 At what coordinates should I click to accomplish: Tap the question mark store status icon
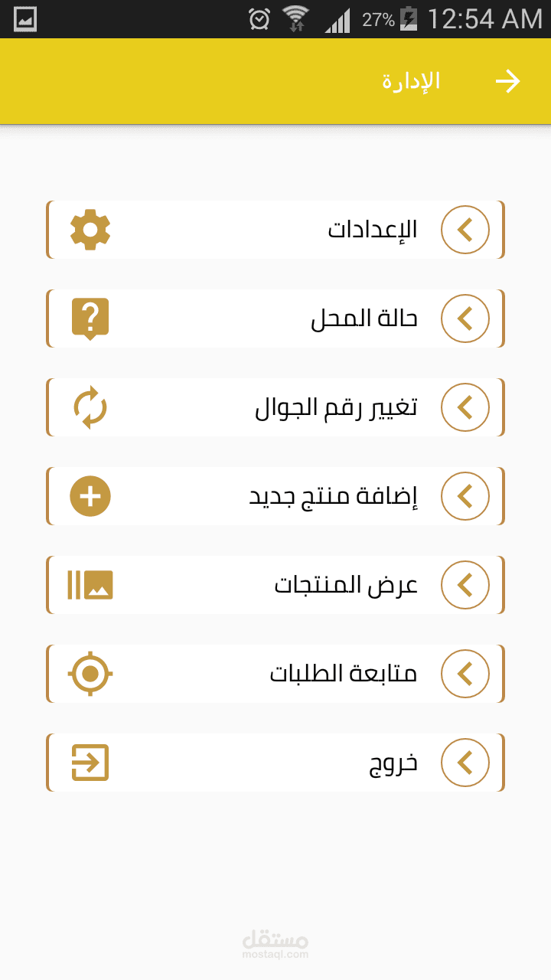pos(90,318)
